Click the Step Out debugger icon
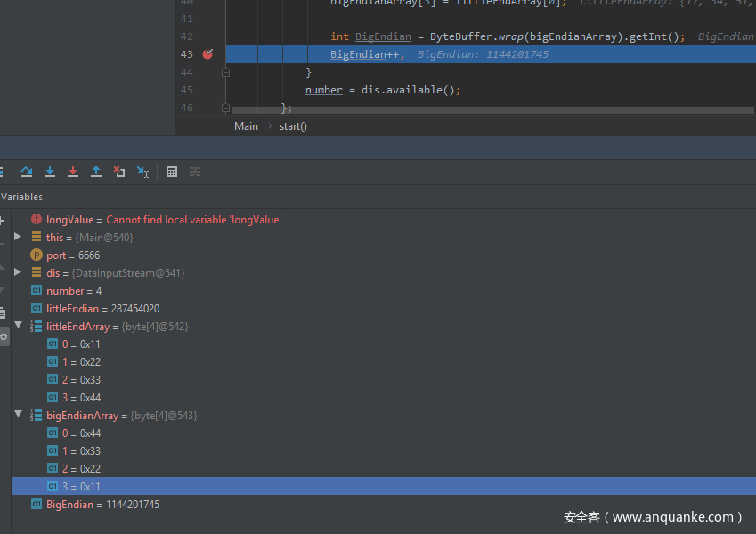 [96, 172]
